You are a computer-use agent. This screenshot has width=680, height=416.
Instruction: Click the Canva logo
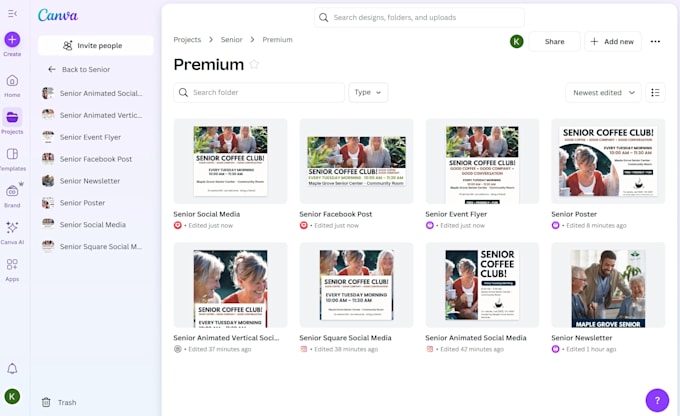pyautogui.click(x=58, y=15)
